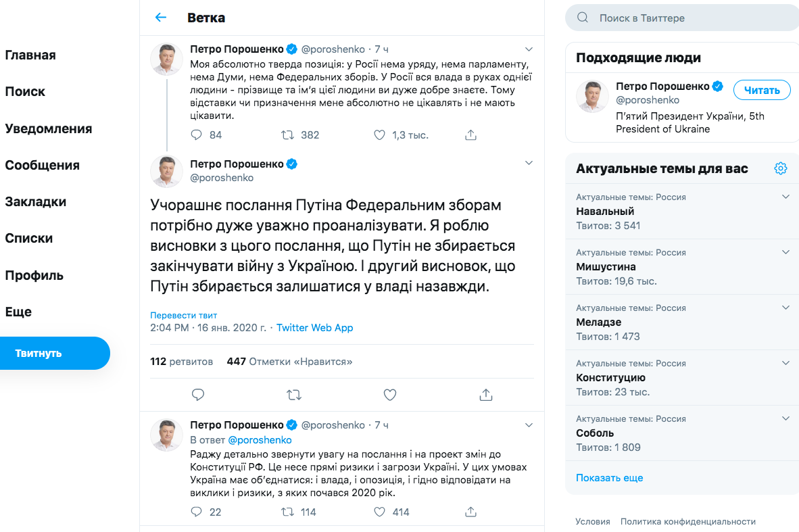Click Показать еще under trends
The image size is (799, 532).
pos(609,477)
